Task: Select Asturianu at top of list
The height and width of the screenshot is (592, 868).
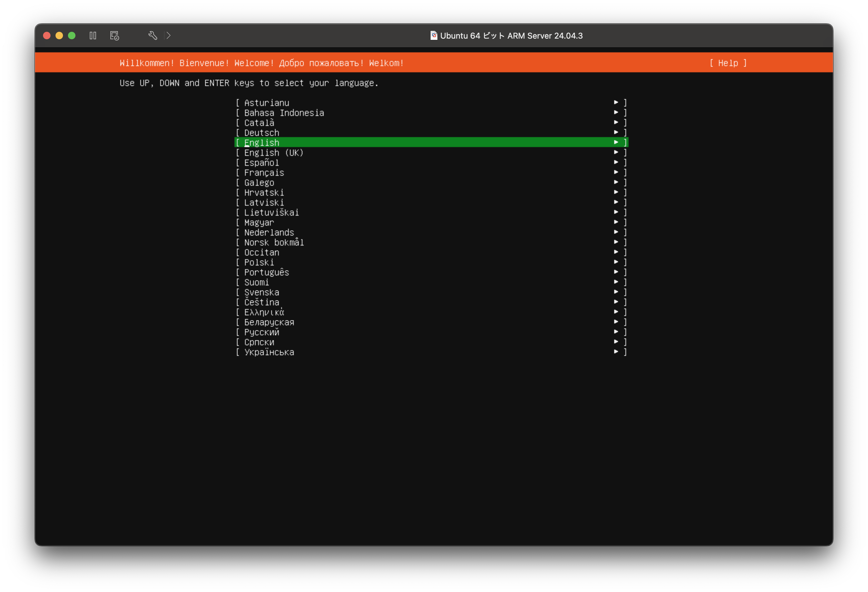Action: 266,103
